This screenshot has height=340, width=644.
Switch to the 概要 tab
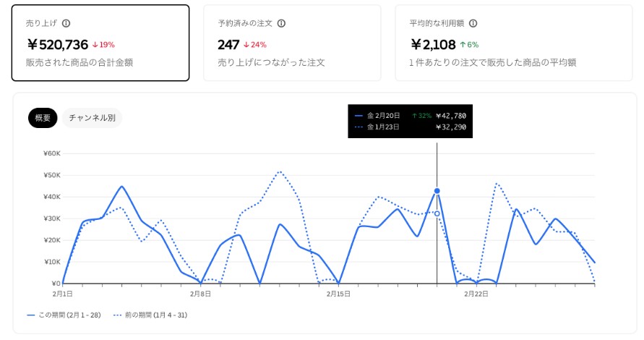(x=43, y=118)
